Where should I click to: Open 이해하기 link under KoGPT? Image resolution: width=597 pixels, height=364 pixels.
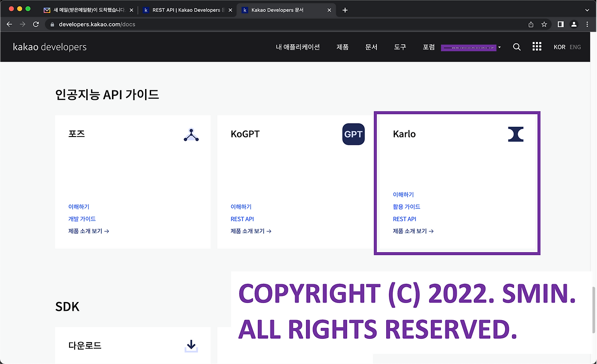(241, 207)
